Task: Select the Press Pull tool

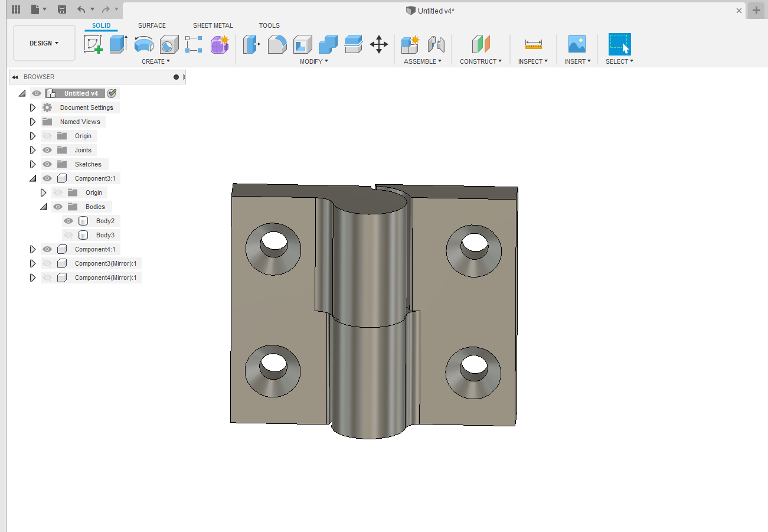Action: coord(252,44)
